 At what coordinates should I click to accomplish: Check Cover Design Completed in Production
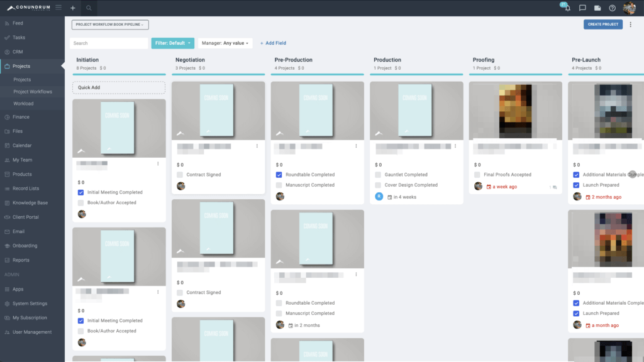pos(378,185)
